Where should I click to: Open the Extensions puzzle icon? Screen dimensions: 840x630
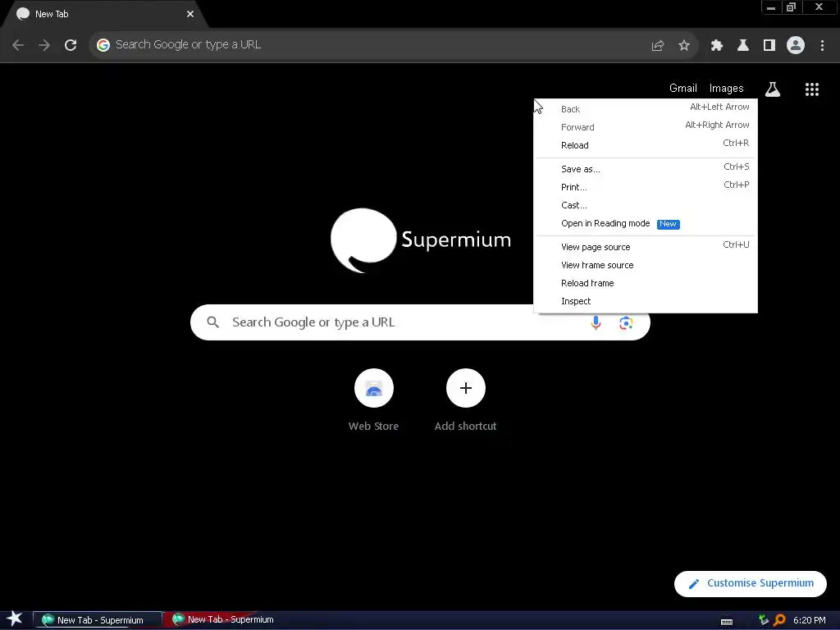(717, 45)
